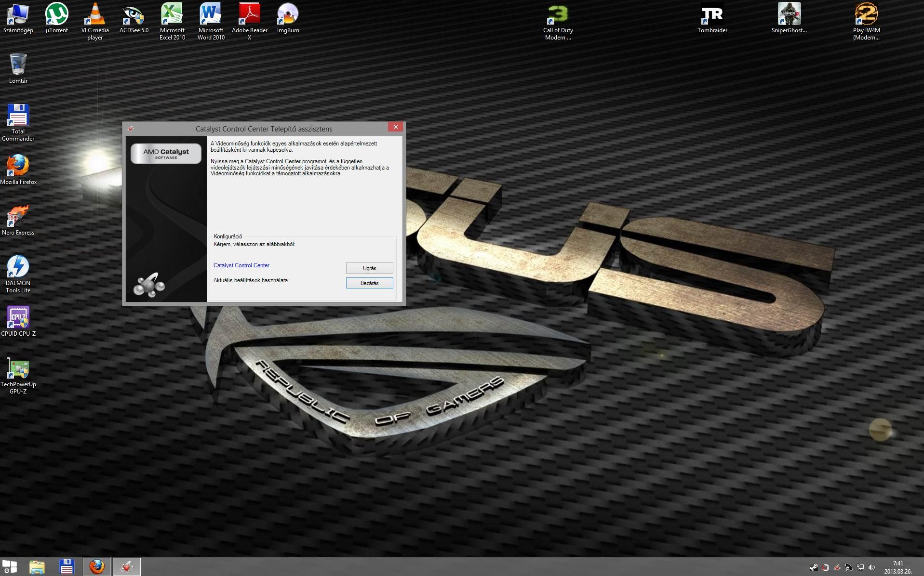Click the 'Konfiguráció' group label
The width and height of the screenshot is (924, 576).
[228, 236]
